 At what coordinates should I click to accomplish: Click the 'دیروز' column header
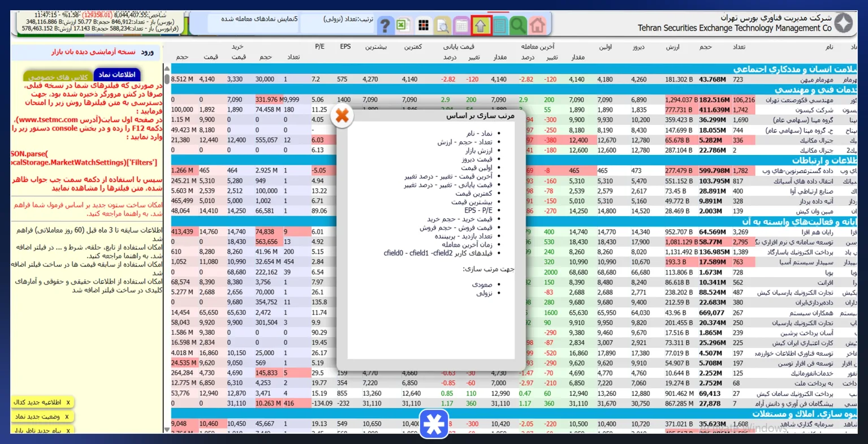[x=639, y=47]
